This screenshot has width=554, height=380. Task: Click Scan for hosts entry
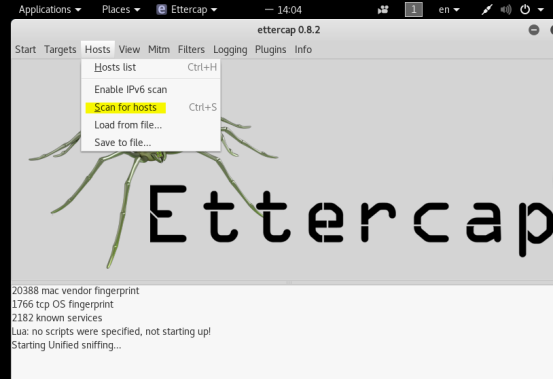151,107
